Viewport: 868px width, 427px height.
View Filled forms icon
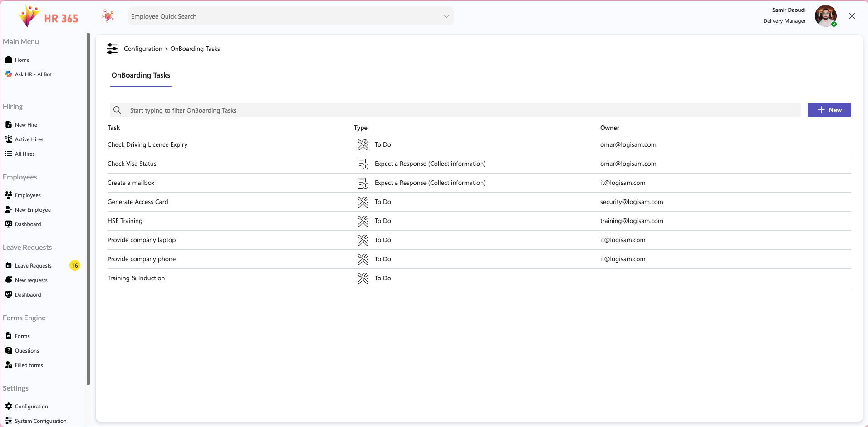coord(9,365)
